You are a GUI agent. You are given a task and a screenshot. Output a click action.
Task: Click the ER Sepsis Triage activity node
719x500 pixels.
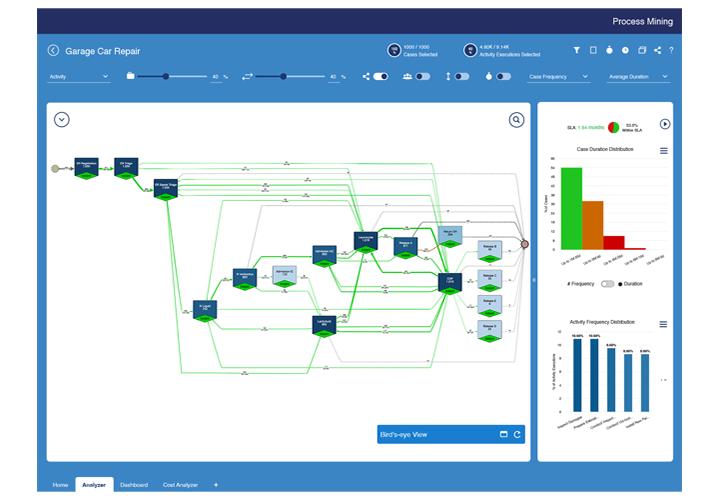[166, 189]
